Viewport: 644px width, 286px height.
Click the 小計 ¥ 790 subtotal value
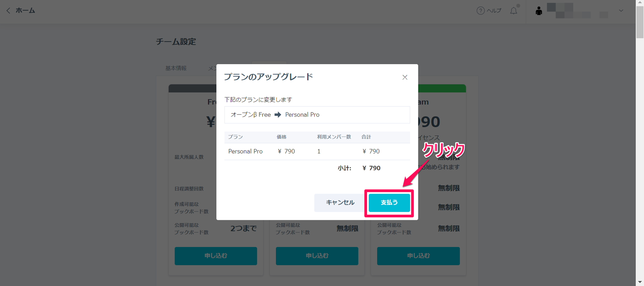pos(371,168)
